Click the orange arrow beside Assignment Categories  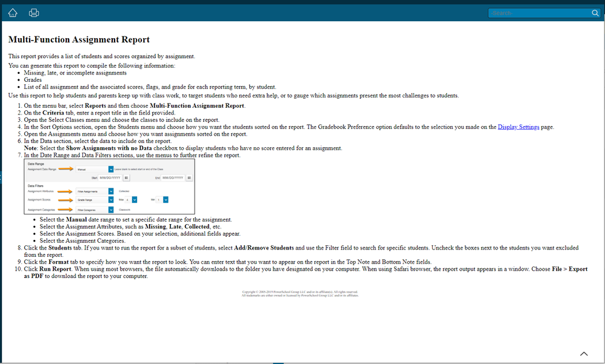[64, 210]
